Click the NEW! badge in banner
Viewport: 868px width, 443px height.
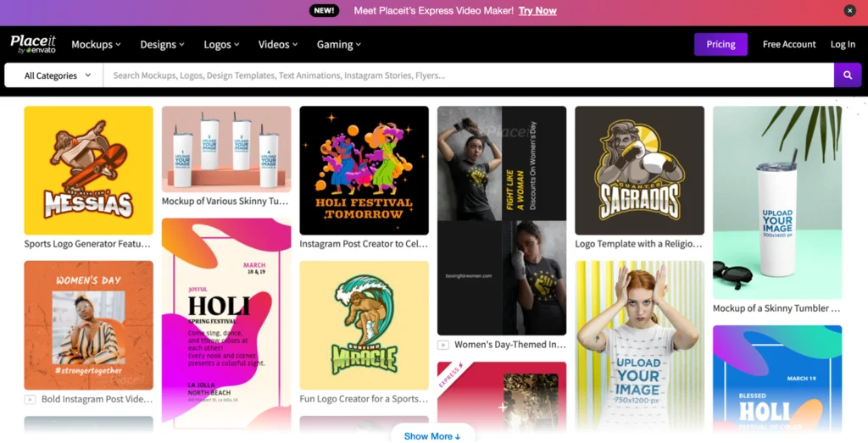[x=324, y=11]
